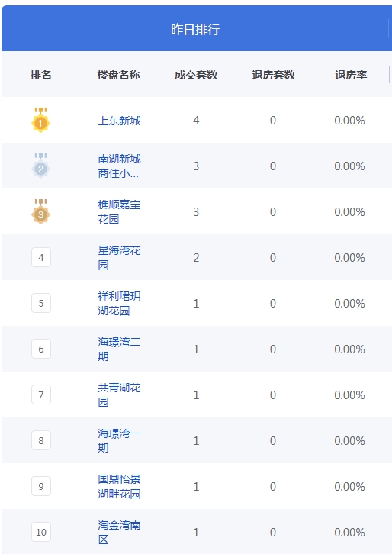Open the 上东新城 property link
The height and width of the screenshot is (554, 392).
pos(120,121)
